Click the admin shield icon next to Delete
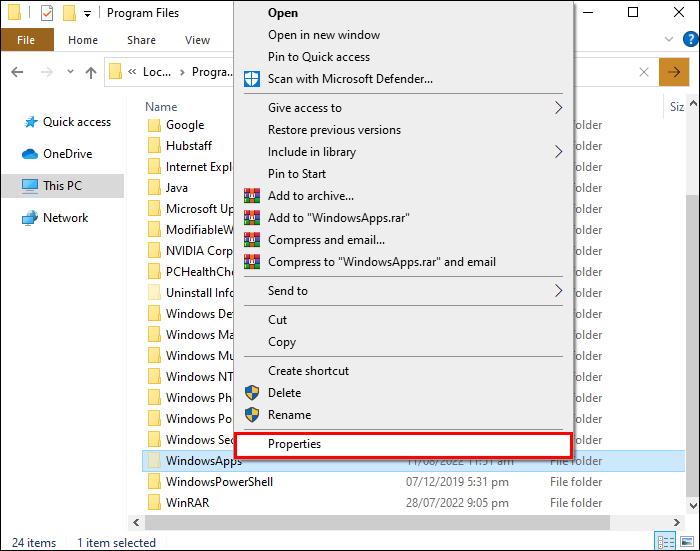This screenshot has height=551, width=700. (x=252, y=393)
